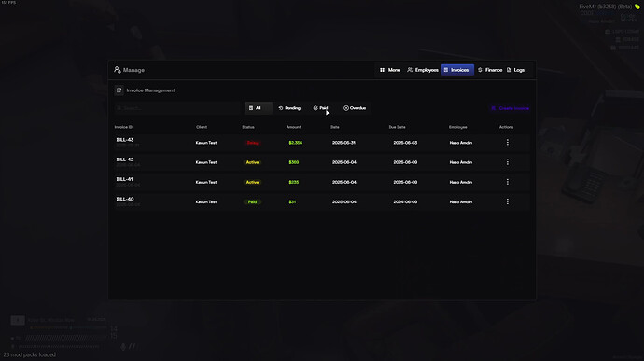Viewport: 644px width, 361px height.
Task: Click the Invoice ID column header
Action: pyautogui.click(x=123, y=127)
